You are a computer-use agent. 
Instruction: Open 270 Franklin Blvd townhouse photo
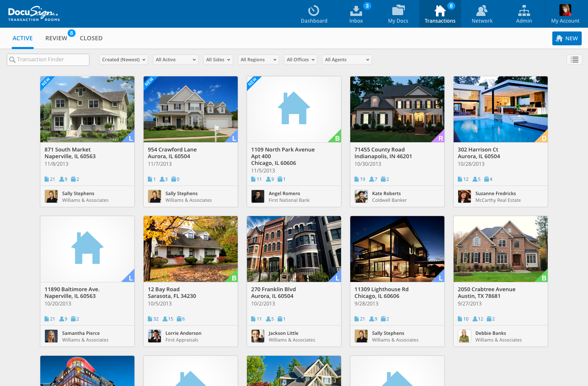[294, 249]
